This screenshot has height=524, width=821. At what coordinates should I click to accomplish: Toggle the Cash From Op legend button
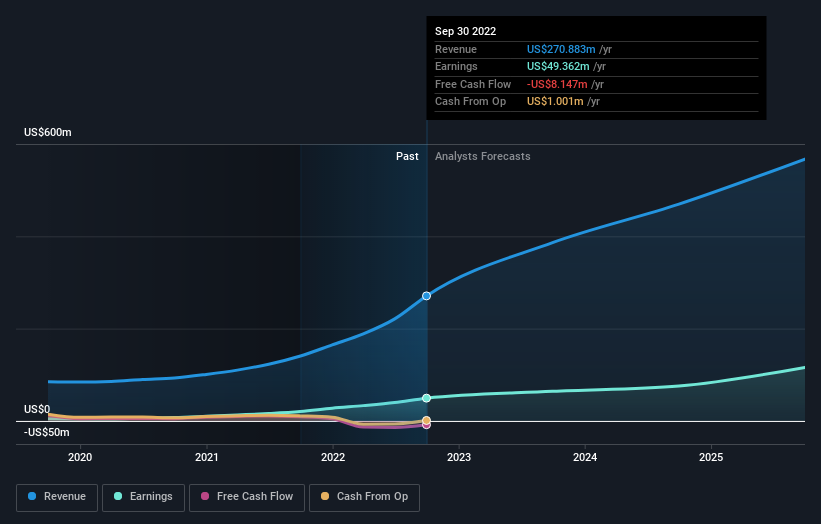click(x=364, y=497)
